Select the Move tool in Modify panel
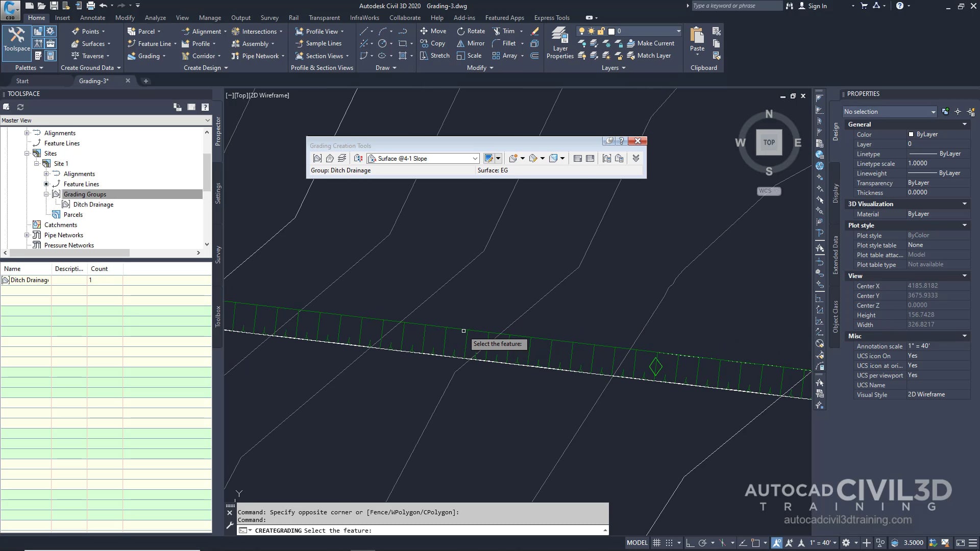The width and height of the screenshot is (980, 551). pyautogui.click(x=433, y=31)
